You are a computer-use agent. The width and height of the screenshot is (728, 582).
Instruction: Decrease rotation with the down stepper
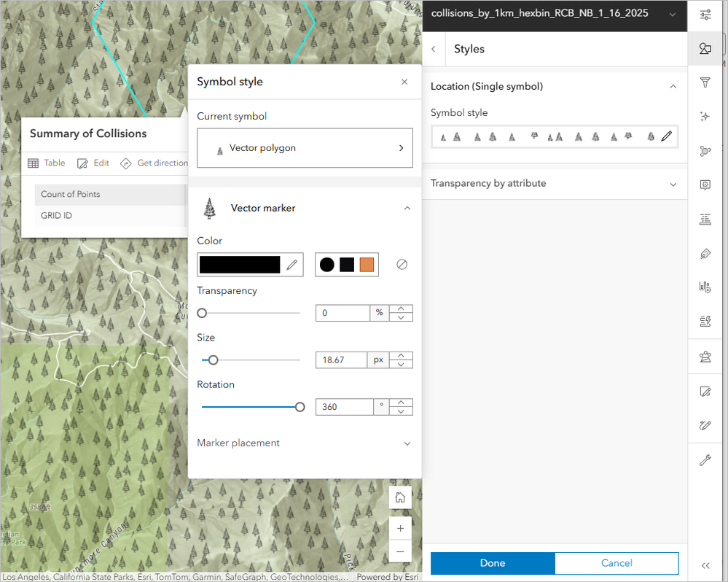tap(401, 411)
